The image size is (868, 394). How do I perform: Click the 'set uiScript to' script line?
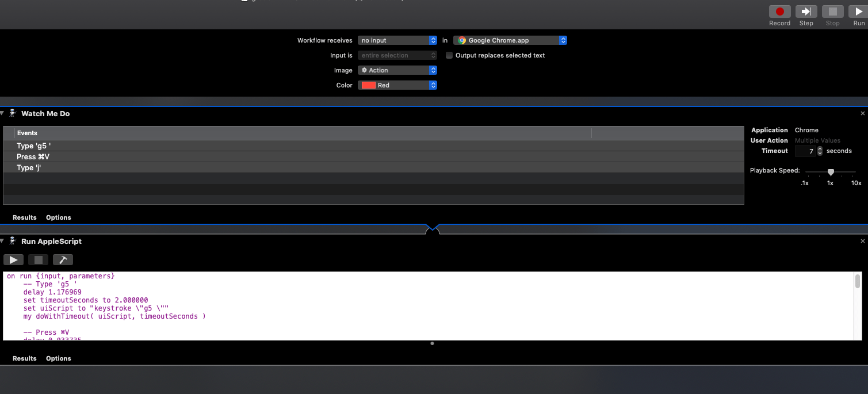(96, 308)
